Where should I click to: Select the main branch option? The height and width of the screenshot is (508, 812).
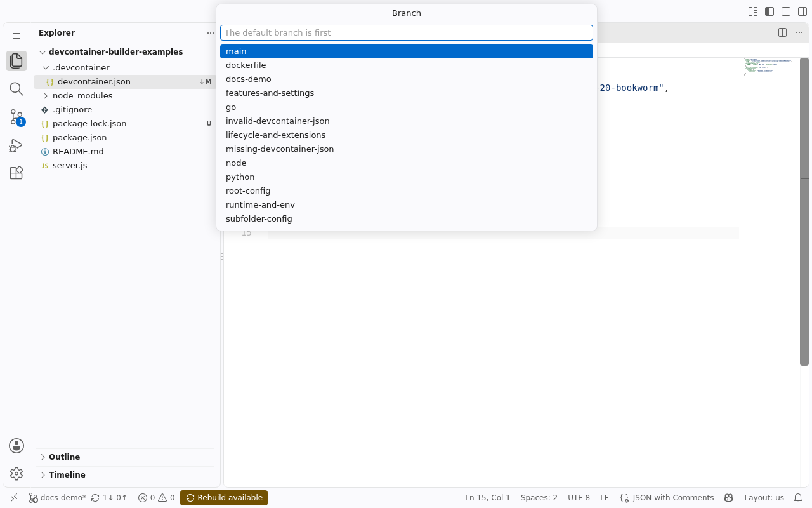[407, 51]
